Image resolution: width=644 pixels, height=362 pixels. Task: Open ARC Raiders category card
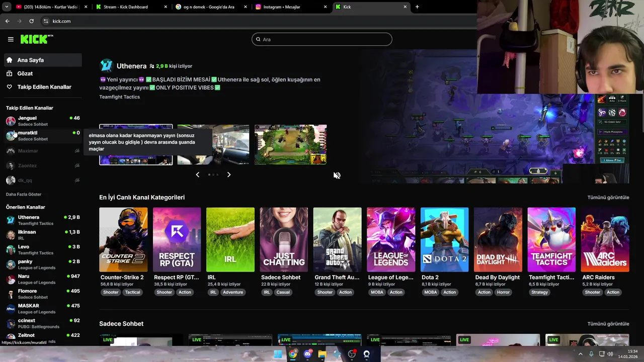605,240
